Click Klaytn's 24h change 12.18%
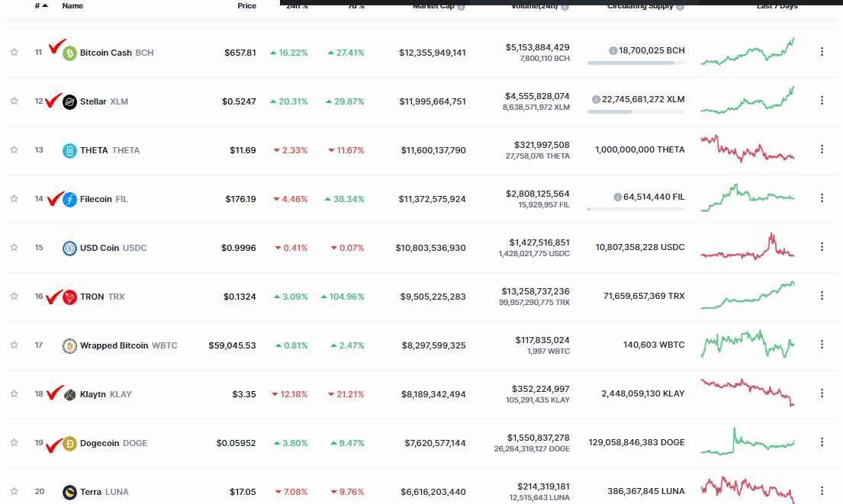Screen dimensions: 843x504 tap(290, 394)
